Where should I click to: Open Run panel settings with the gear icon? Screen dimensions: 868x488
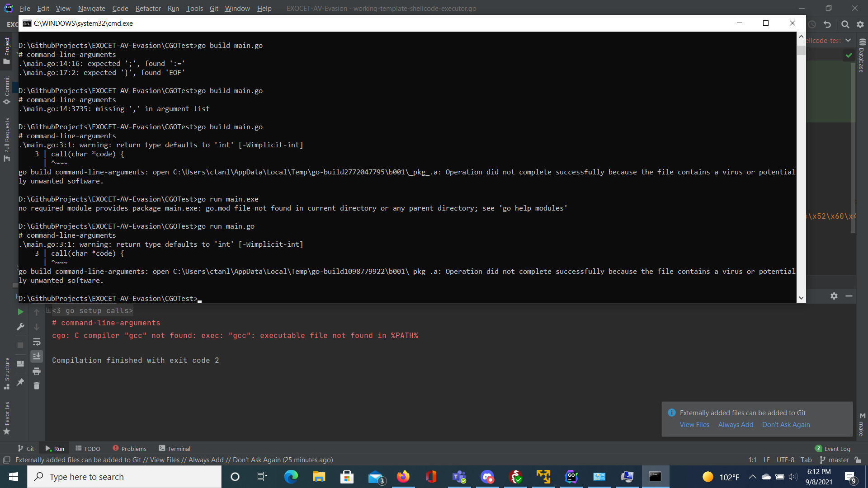pyautogui.click(x=834, y=296)
